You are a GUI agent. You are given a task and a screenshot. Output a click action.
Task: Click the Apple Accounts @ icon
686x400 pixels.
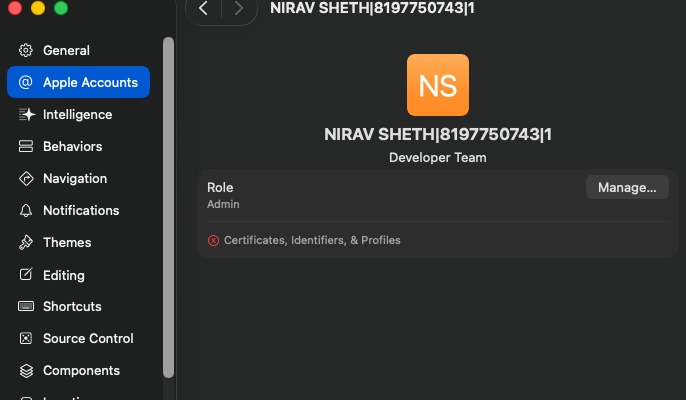tap(26, 82)
